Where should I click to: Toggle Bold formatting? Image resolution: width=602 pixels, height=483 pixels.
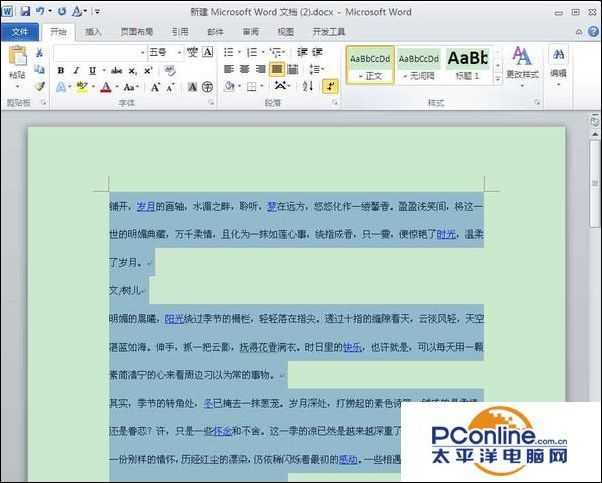coord(61,70)
